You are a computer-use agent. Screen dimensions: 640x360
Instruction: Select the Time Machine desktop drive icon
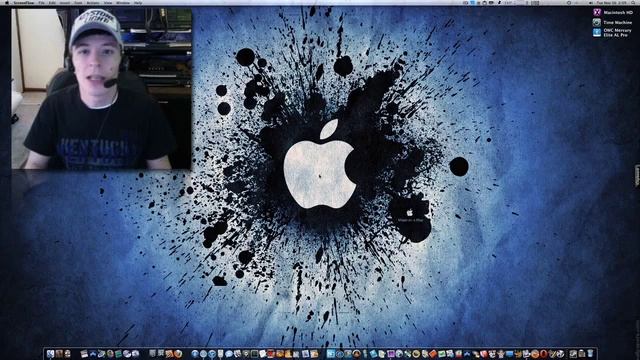coord(597,22)
